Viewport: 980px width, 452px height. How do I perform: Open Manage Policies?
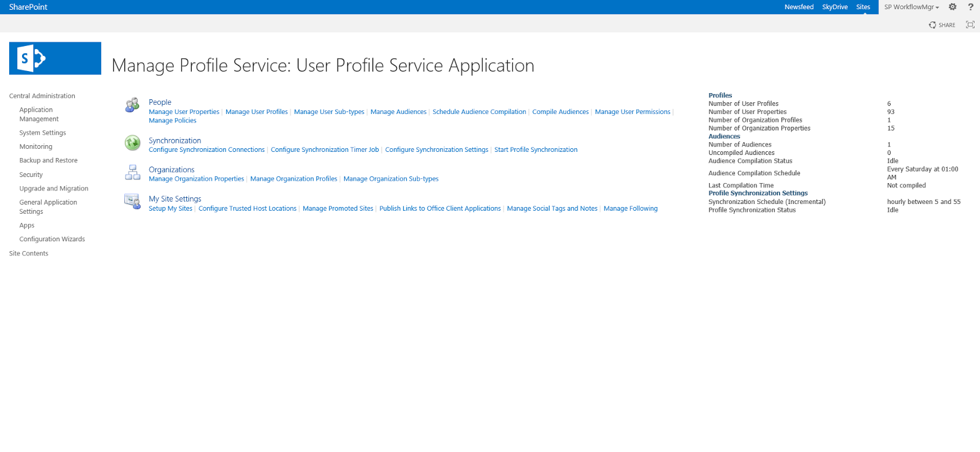tap(173, 121)
